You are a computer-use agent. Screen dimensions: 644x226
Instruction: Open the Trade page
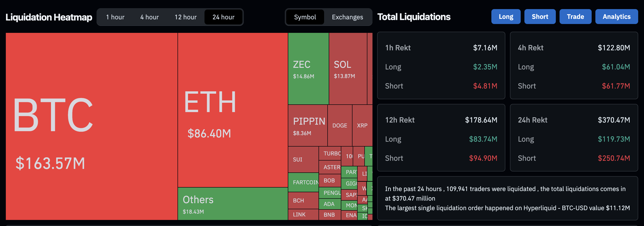point(575,17)
